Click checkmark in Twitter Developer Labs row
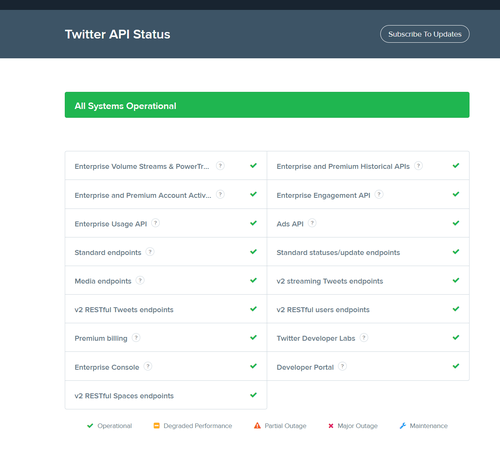Screen dimensions: 500x449 [x=456, y=337]
